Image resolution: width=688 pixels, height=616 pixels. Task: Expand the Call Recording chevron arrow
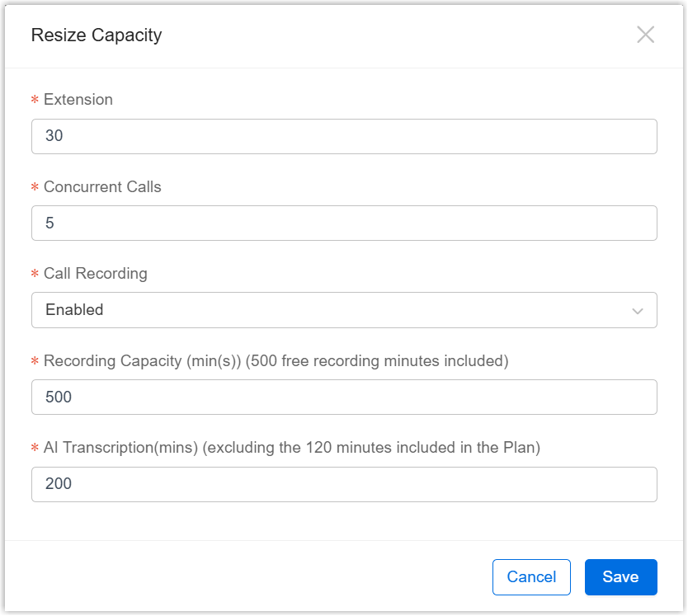(x=637, y=311)
